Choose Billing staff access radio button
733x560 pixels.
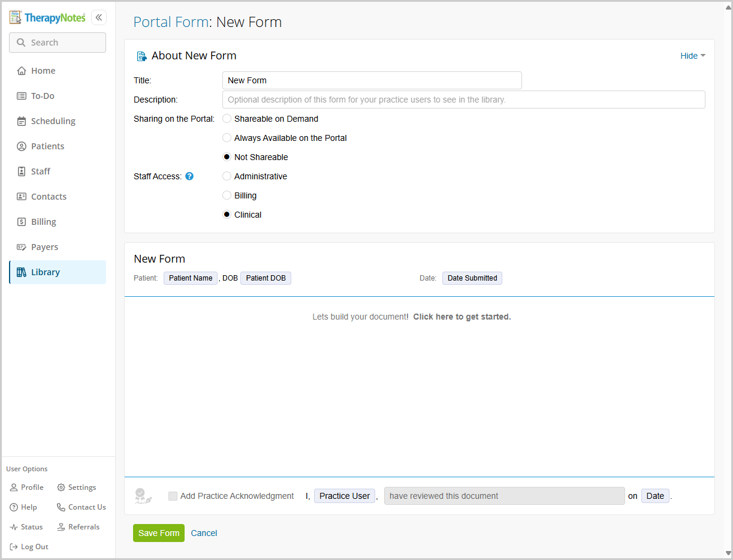click(x=227, y=195)
